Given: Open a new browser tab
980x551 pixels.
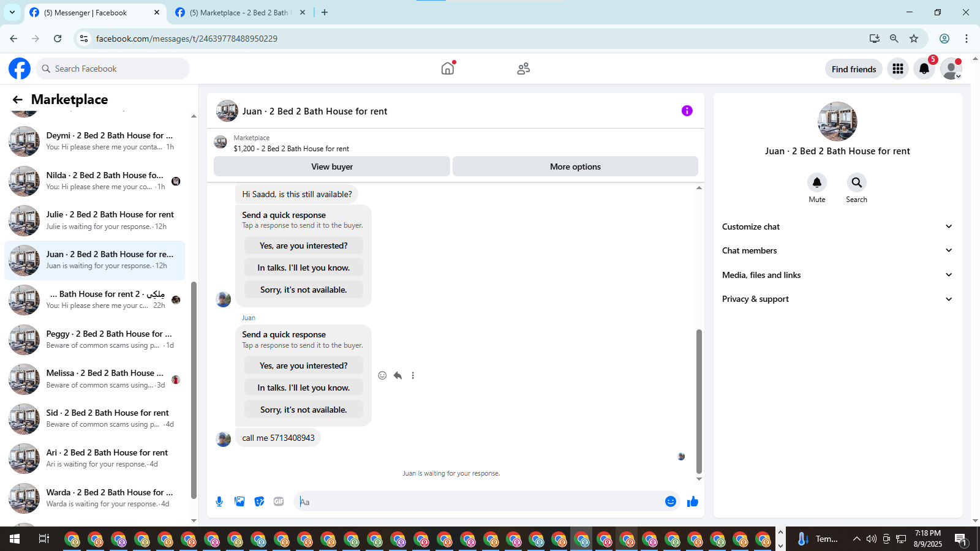Looking at the screenshot, I should pyautogui.click(x=325, y=12).
